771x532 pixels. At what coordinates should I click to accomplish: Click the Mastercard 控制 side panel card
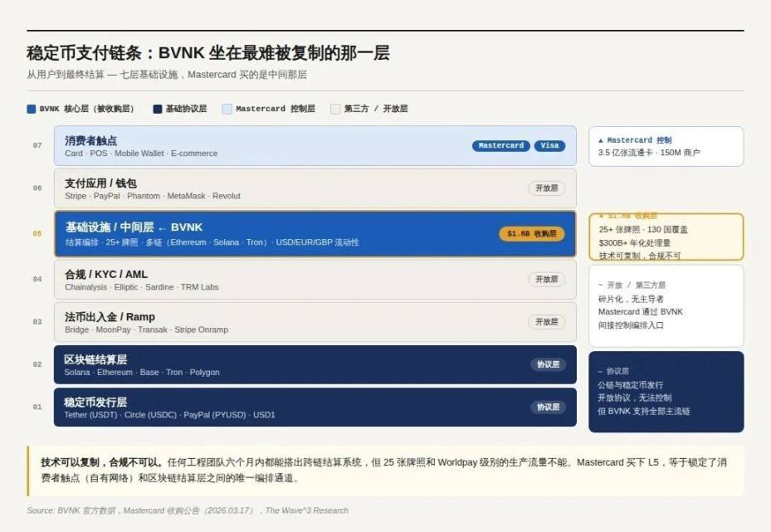pyautogui.click(x=666, y=146)
